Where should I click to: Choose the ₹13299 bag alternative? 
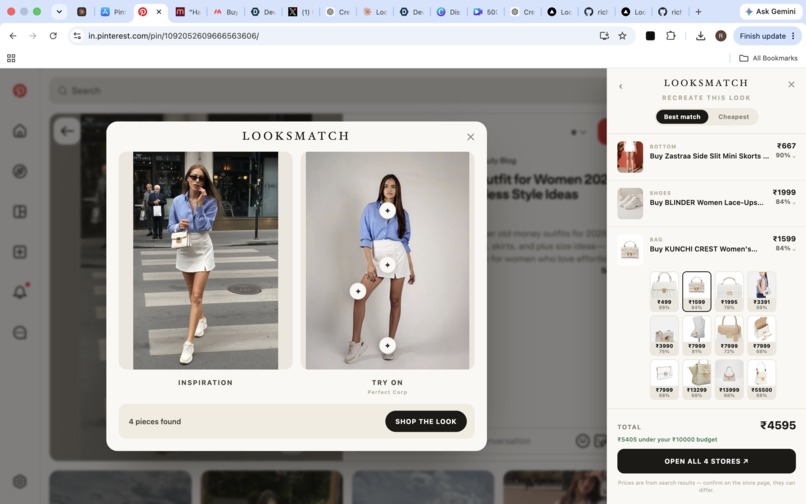(697, 380)
